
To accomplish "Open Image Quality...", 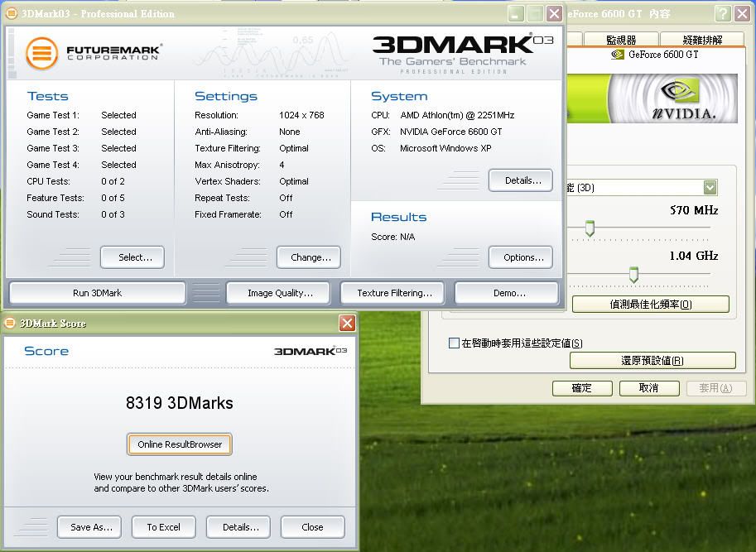I will coord(278,293).
